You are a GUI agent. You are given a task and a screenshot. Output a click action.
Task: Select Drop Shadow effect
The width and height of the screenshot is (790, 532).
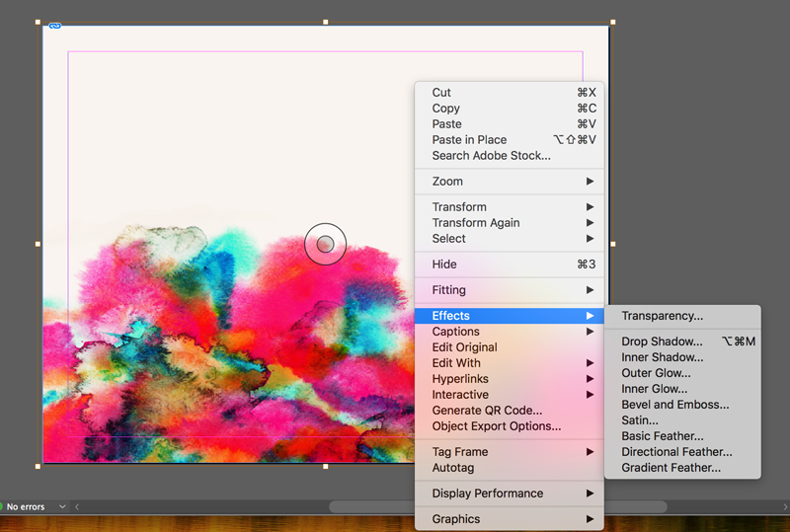[x=662, y=342]
